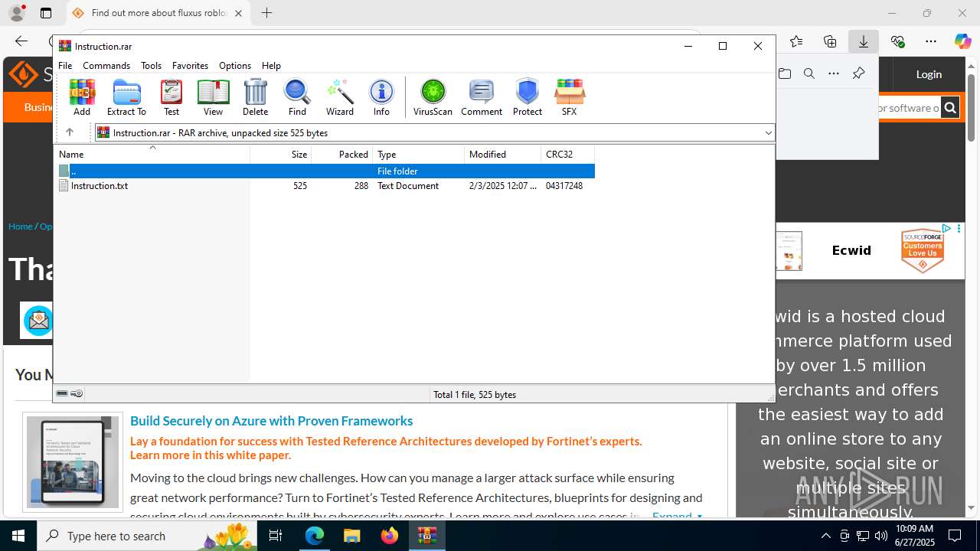Viewport: 980px width, 551px height.
Task: Click the SourceForge search button
Action: point(950,108)
